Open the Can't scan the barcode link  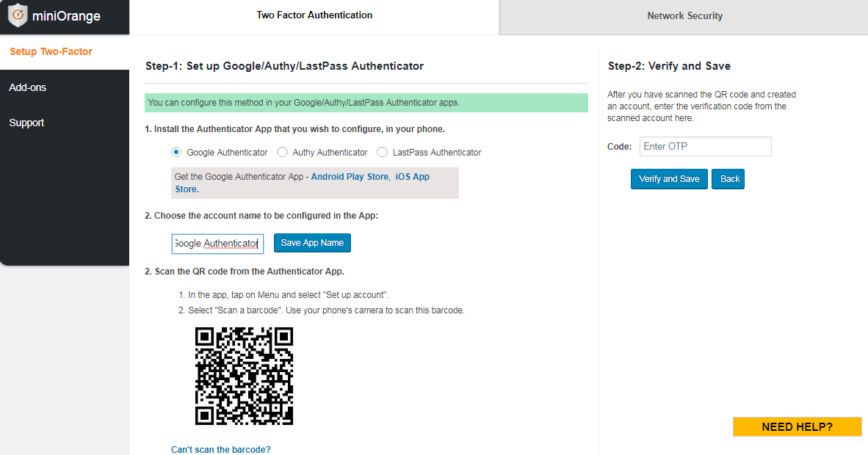221,449
